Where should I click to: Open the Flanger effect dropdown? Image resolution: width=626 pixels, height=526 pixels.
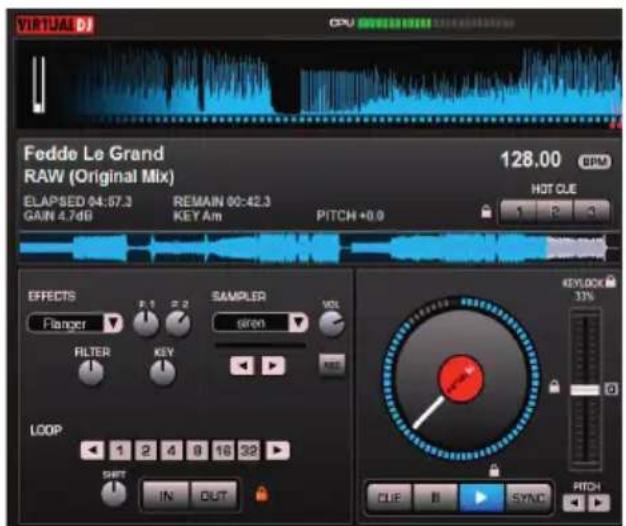click(x=113, y=323)
